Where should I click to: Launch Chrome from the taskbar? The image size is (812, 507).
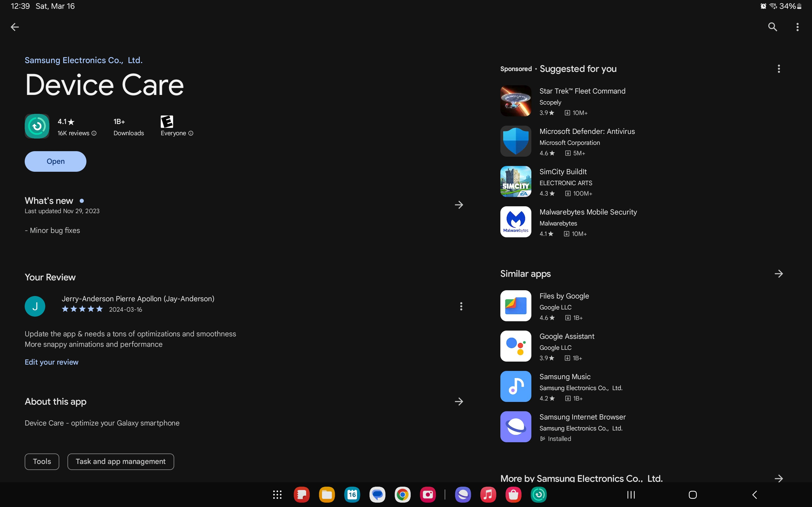(x=402, y=495)
